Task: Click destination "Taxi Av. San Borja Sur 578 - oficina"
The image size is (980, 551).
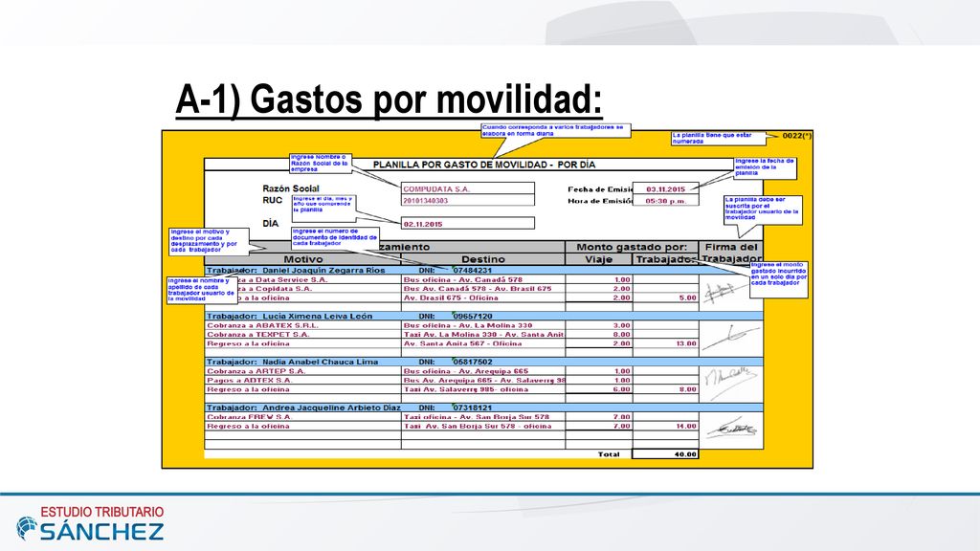Action: click(x=478, y=426)
